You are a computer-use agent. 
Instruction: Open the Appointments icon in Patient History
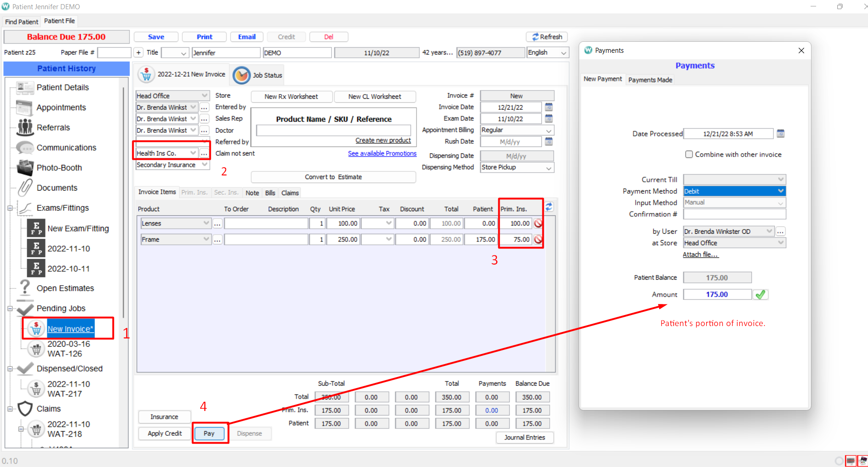24,107
